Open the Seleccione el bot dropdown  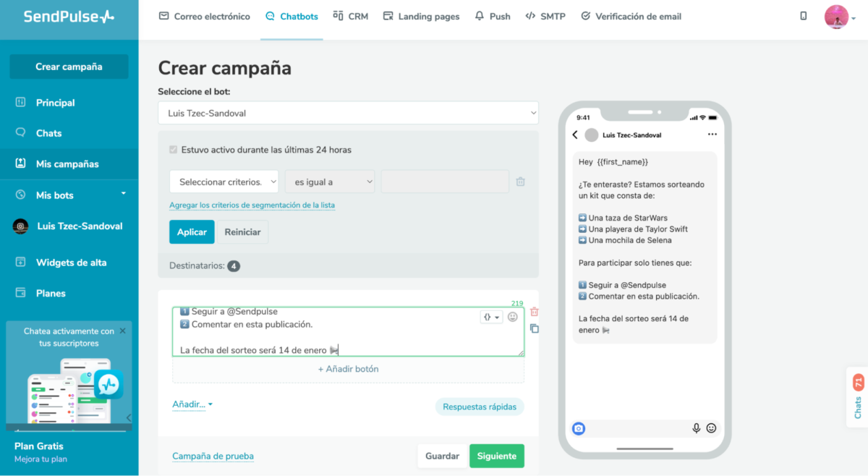point(348,113)
